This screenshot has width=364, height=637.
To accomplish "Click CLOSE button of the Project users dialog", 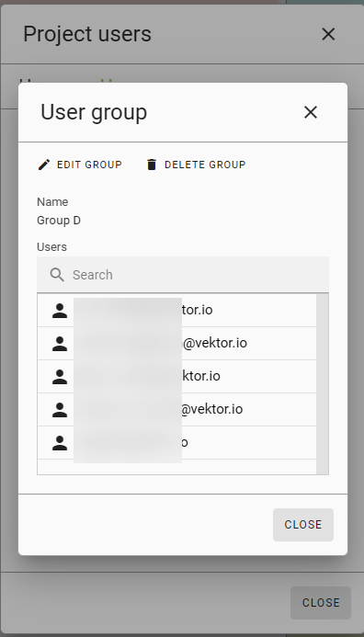I will 321,602.
